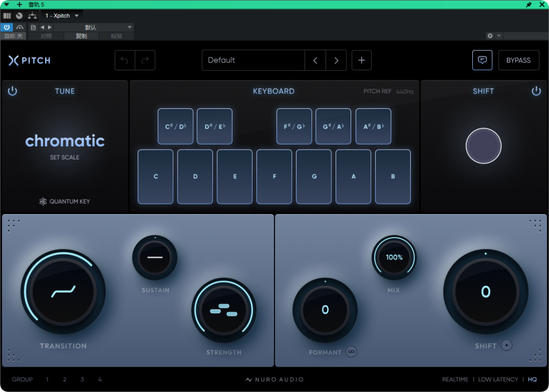Toggle the G key on keyboard

click(x=314, y=176)
